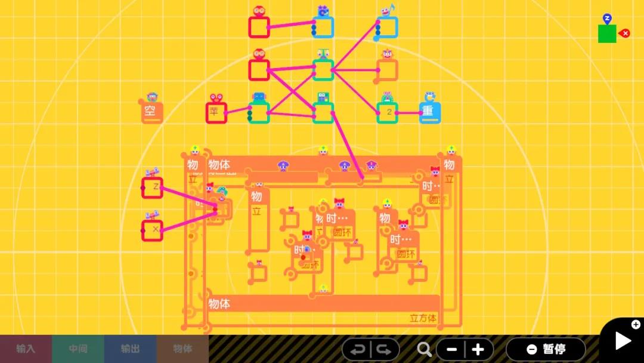Open the 输入 tab

coord(26,349)
